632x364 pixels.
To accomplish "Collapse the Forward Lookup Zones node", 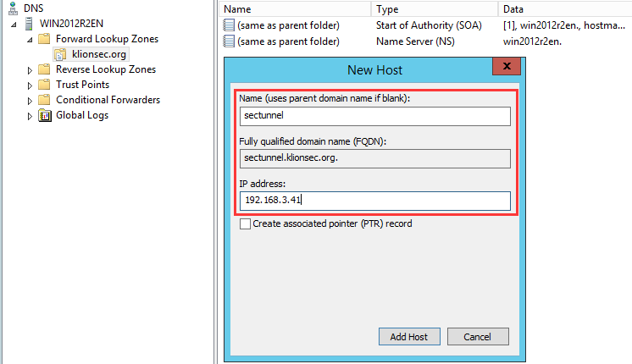I will coord(30,40).
